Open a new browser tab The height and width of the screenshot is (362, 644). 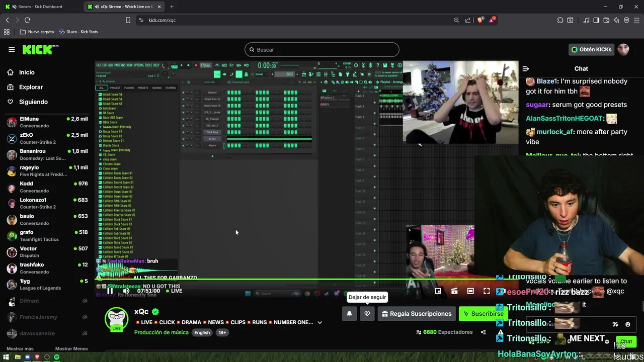pyautogui.click(x=172, y=7)
